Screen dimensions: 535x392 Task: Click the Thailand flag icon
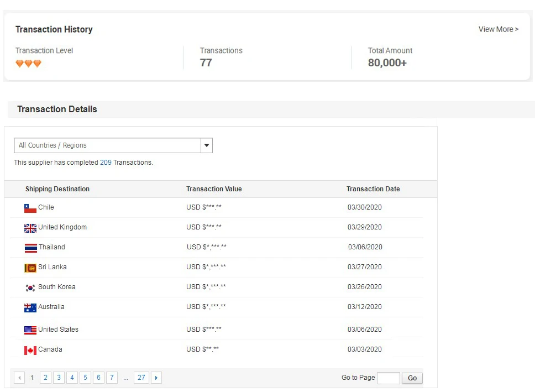pyautogui.click(x=30, y=248)
